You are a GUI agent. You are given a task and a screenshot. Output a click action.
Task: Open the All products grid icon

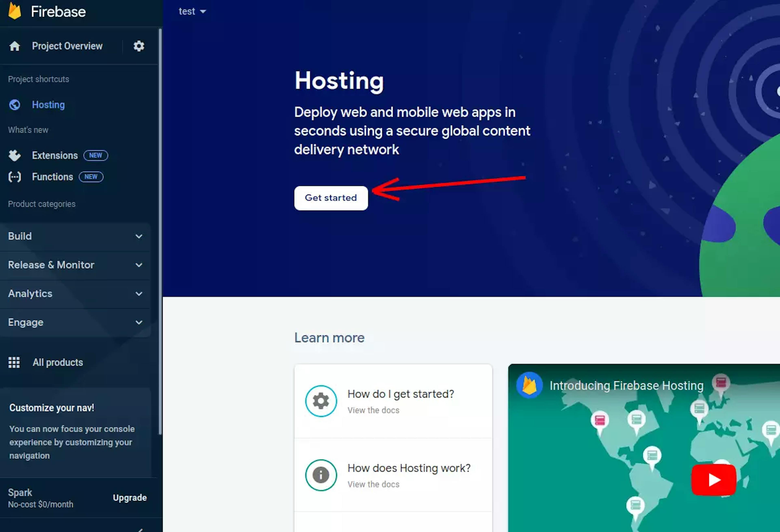[14, 362]
